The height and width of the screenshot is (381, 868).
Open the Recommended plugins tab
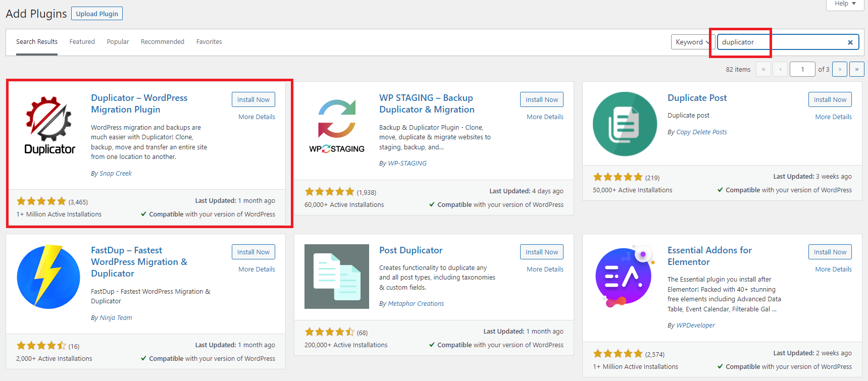pos(163,42)
